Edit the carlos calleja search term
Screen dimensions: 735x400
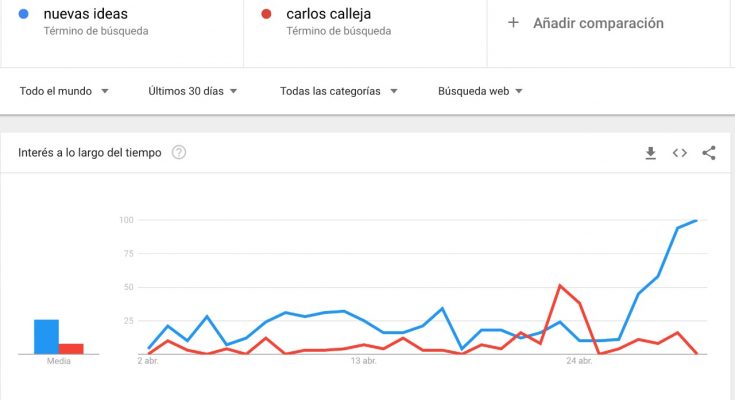(x=329, y=14)
